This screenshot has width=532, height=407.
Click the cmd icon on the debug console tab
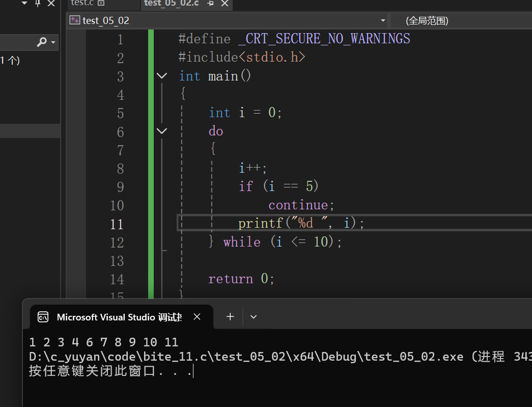43,317
